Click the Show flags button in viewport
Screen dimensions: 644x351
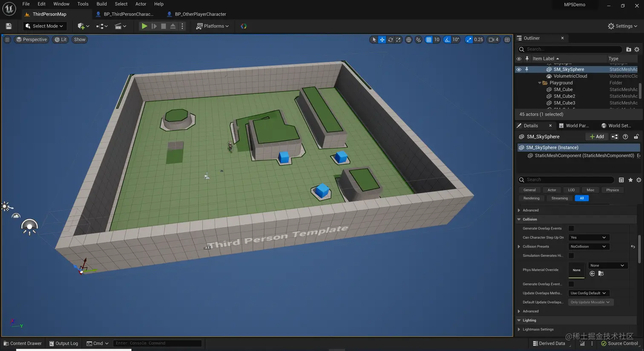click(x=80, y=40)
